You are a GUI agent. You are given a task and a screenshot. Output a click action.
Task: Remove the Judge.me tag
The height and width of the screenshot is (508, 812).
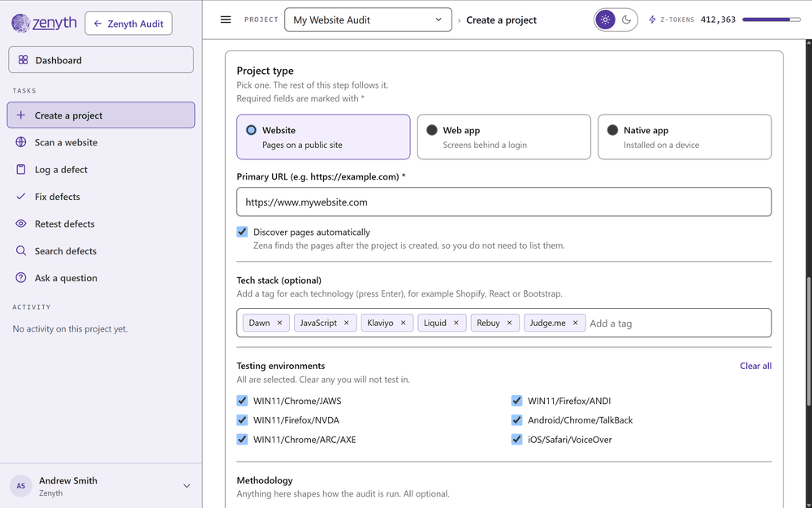(x=576, y=323)
